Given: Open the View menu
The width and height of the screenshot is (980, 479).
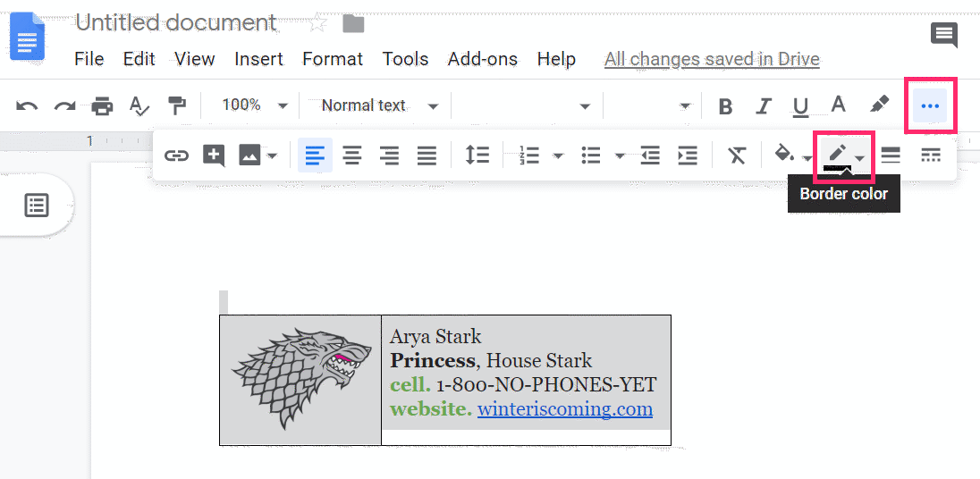Looking at the screenshot, I should (194, 59).
